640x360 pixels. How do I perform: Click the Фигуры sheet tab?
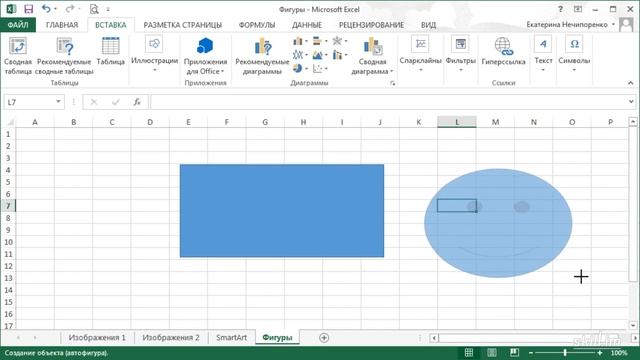coord(277,338)
